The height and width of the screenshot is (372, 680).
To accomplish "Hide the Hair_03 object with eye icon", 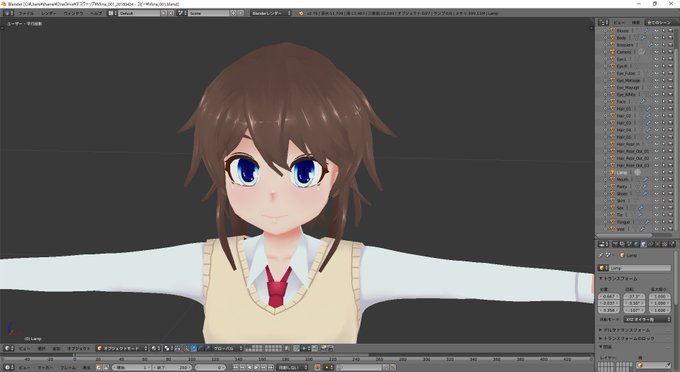I will click(x=656, y=123).
